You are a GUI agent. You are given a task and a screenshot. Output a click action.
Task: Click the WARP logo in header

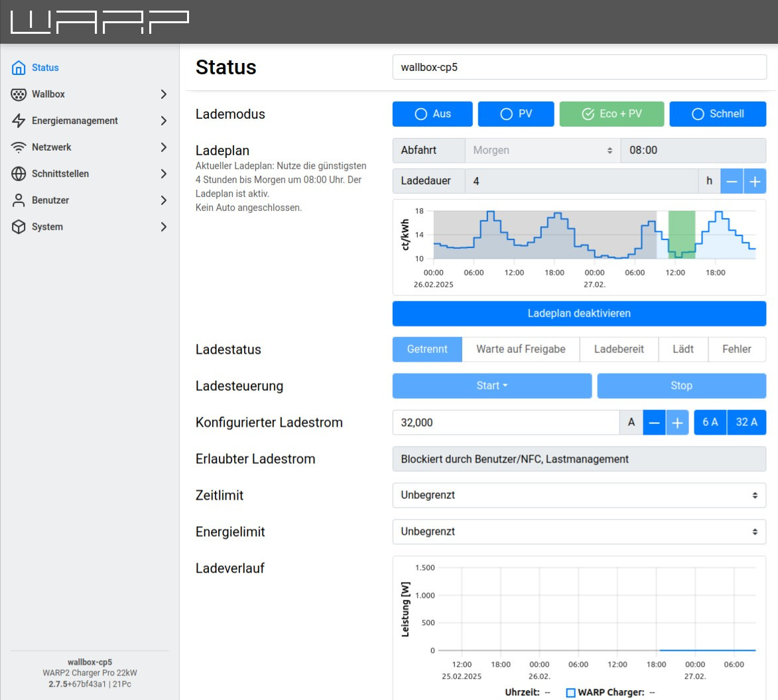[99, 22]
